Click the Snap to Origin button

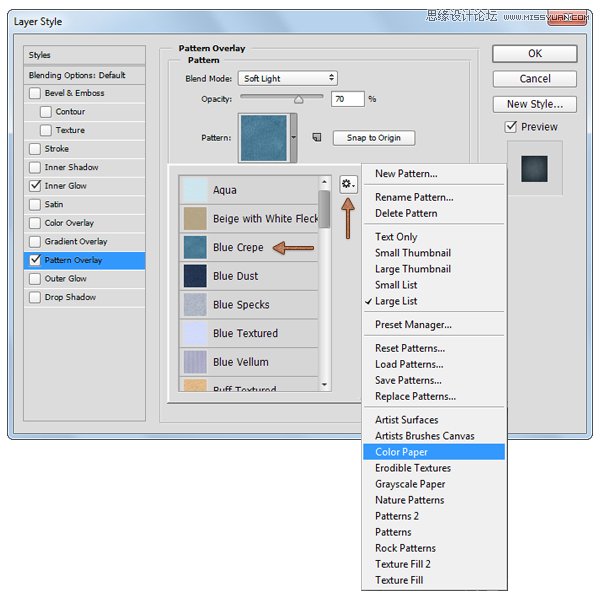tap(373, 138)
